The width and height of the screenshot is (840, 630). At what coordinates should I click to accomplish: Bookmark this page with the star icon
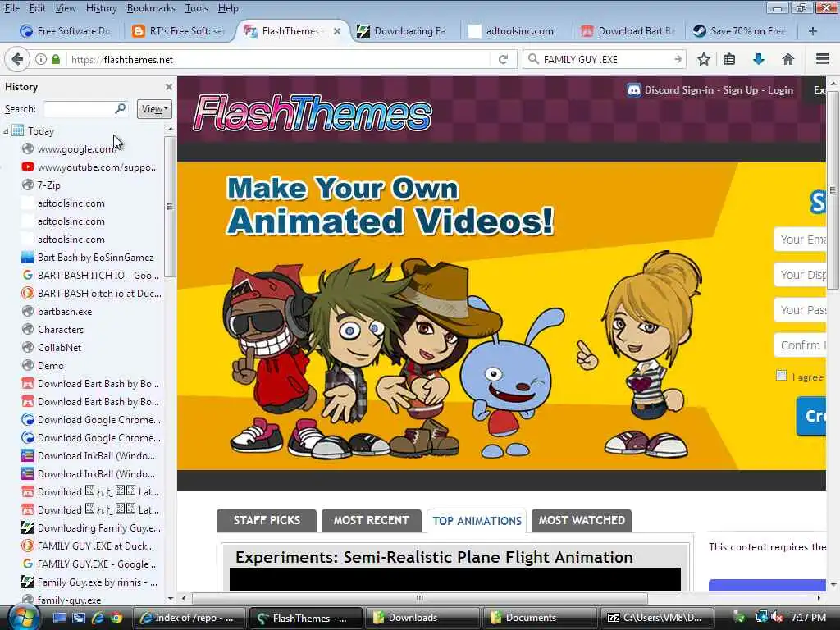pos(703,59)
